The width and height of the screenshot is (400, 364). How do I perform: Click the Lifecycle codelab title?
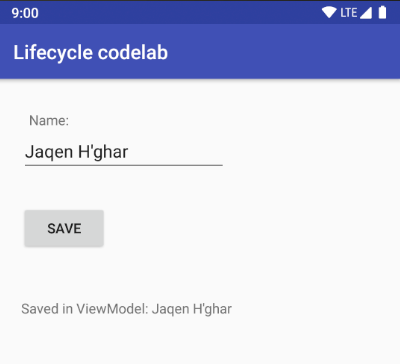91,53
